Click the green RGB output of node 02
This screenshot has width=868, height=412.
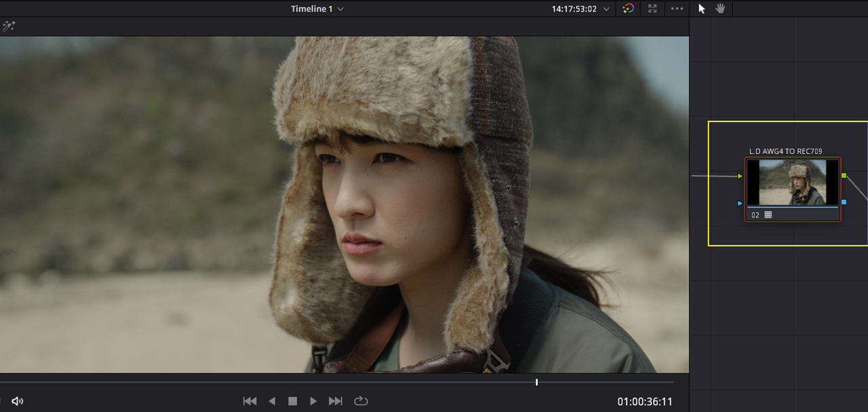(844, 176)
